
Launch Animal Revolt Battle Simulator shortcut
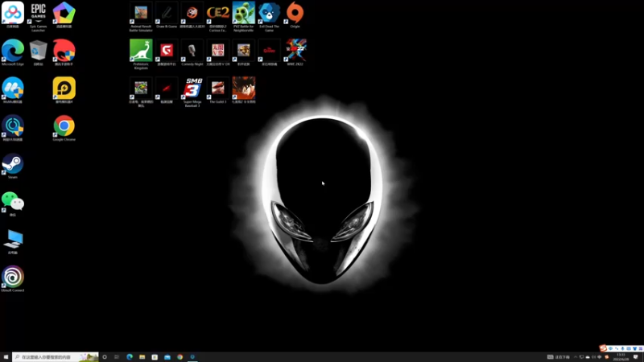(141, 16)
